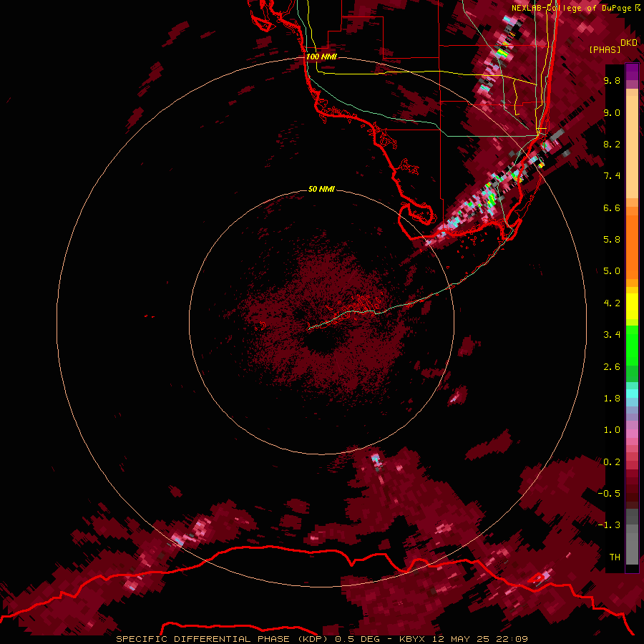The height and width of the screenshot is (644, 644).
Task: Click the 4.2 value on color scale
Action: pos(612,303)
